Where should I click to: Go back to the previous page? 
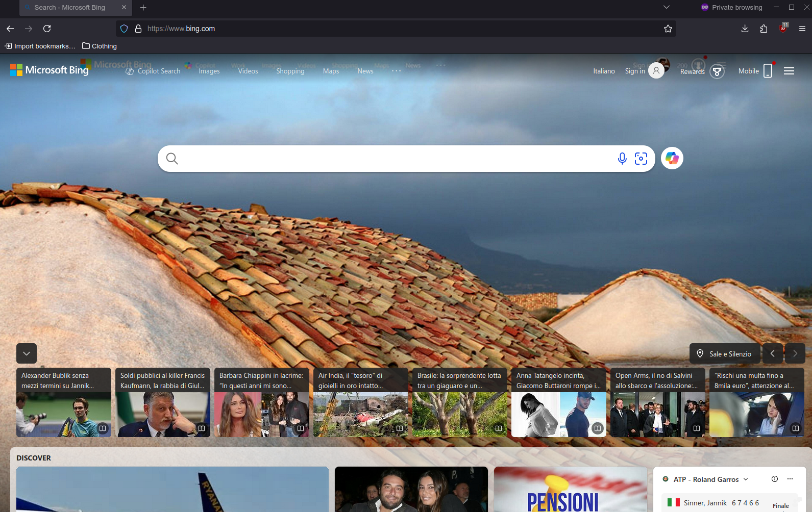point(10,29)
